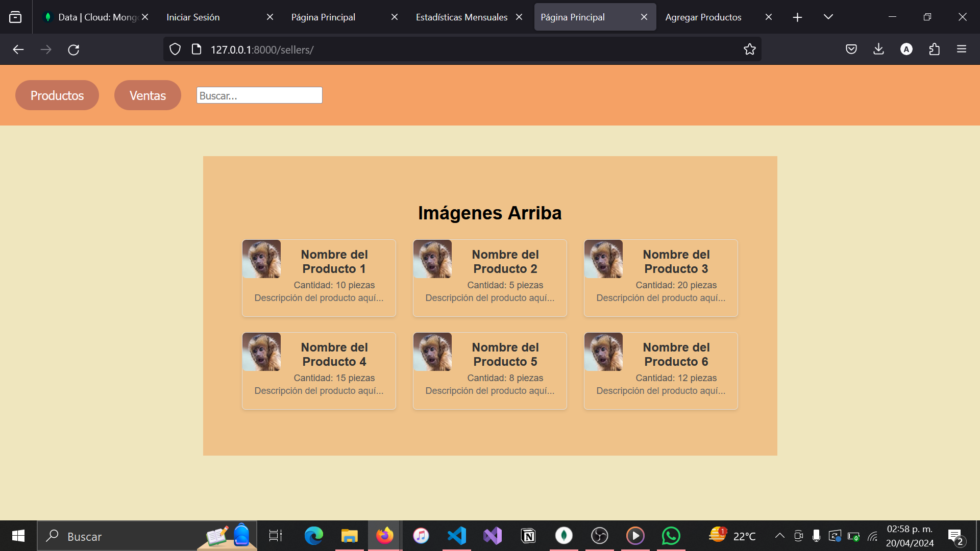Click the Productos button

coord(57,95)
